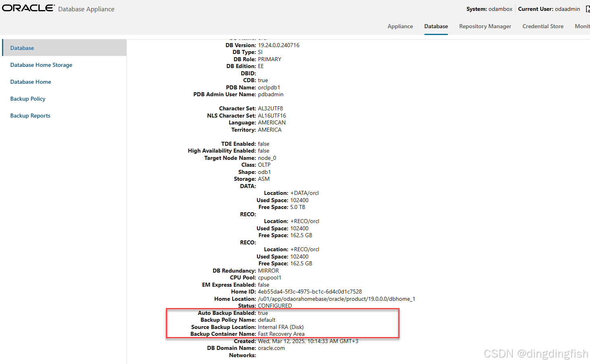
Task: Open Backup Reports in sidebar
Action: 30,116
